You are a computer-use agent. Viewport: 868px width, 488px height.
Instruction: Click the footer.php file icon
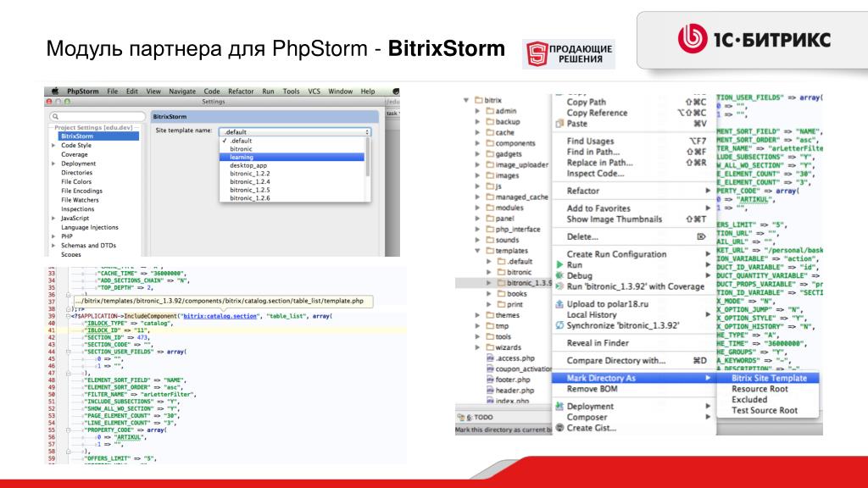(490, 380)
